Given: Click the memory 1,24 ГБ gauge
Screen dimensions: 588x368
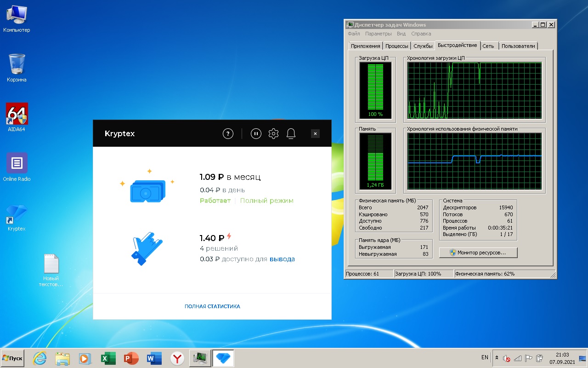Looking at the screenshot, I should [x=375, y=161].
